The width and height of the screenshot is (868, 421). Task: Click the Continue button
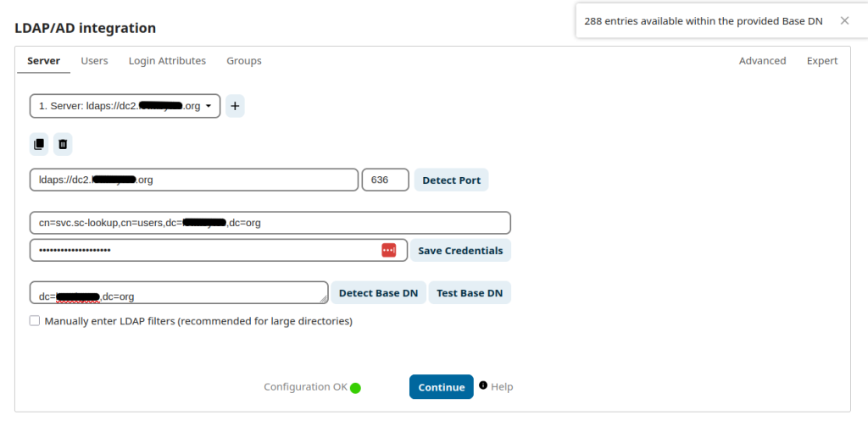[x=441, y=387]
